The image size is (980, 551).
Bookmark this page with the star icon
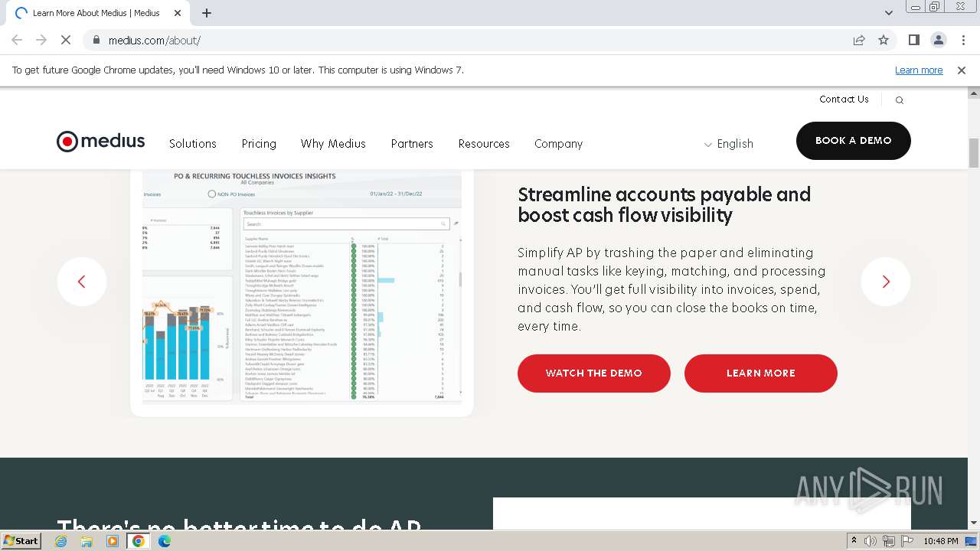pyautogui.click(x=884, y=40)
